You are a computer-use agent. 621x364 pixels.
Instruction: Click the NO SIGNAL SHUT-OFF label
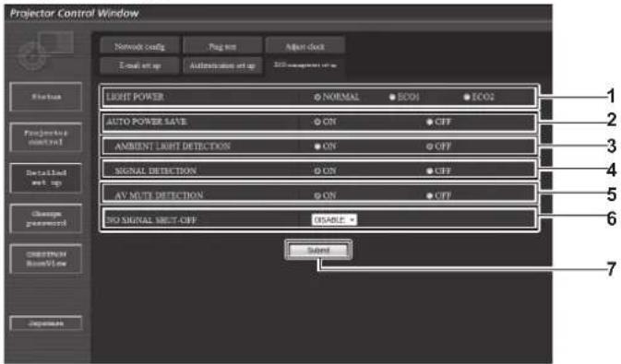click(151, 220)
